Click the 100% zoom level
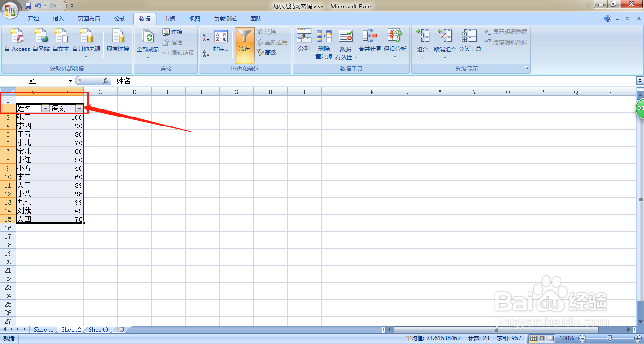644x344 pixels. [566, 338]
